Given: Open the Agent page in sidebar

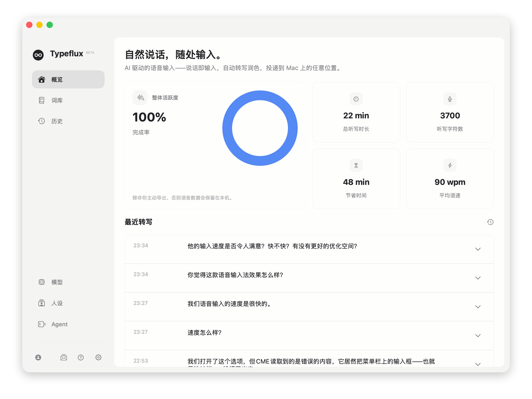Looking at the screenshot, I should 59,324.
